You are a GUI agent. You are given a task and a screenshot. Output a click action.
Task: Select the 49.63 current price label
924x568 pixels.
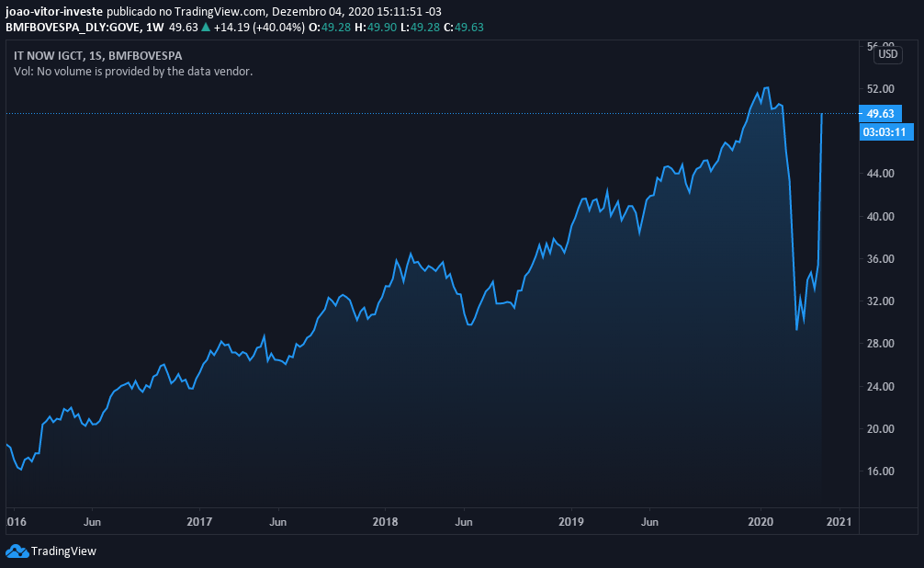click(x=881, y=114)
